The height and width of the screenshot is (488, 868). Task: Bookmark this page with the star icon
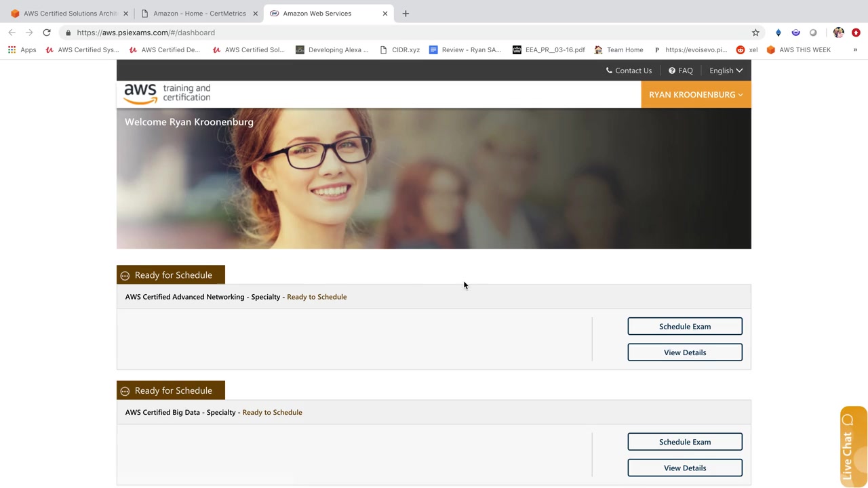click(x=755, y=33)
